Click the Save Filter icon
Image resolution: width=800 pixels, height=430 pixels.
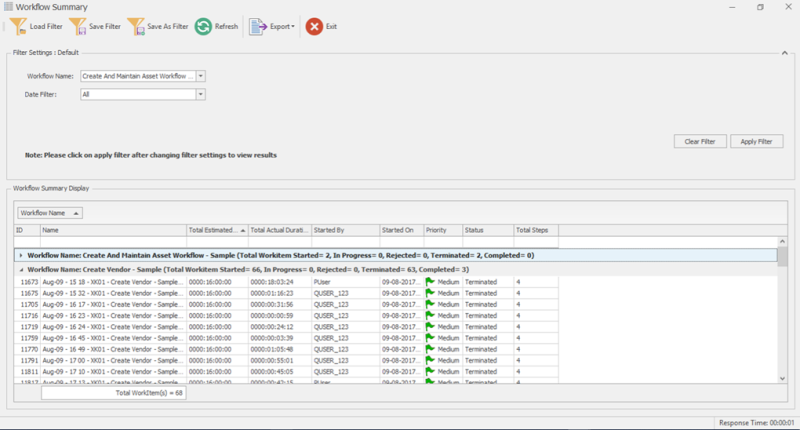tap(77, 26)
